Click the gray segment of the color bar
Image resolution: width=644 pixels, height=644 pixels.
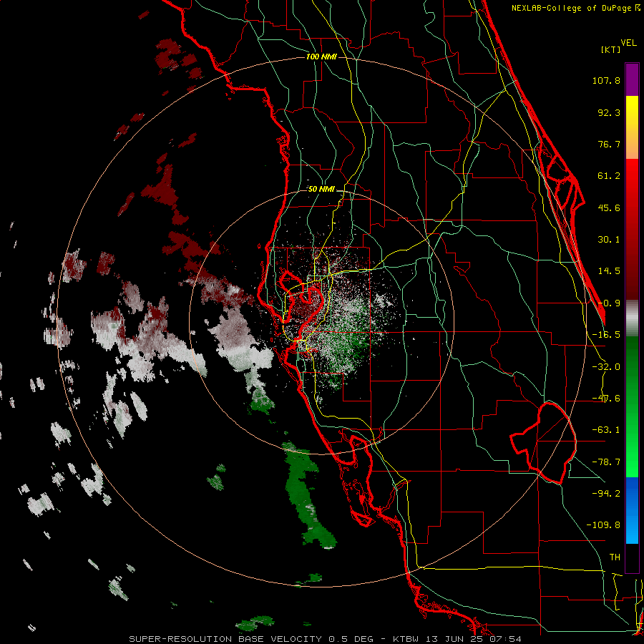click(632, 318)
